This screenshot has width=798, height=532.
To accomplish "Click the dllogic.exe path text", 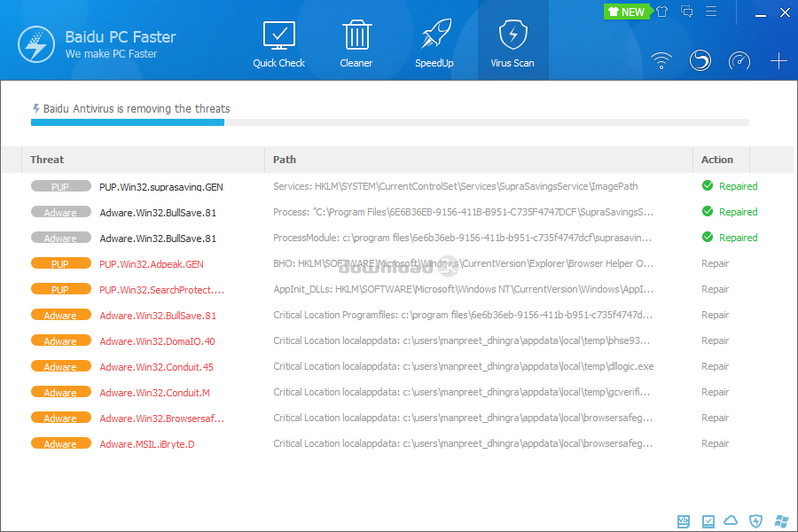I will click(463, 366).
